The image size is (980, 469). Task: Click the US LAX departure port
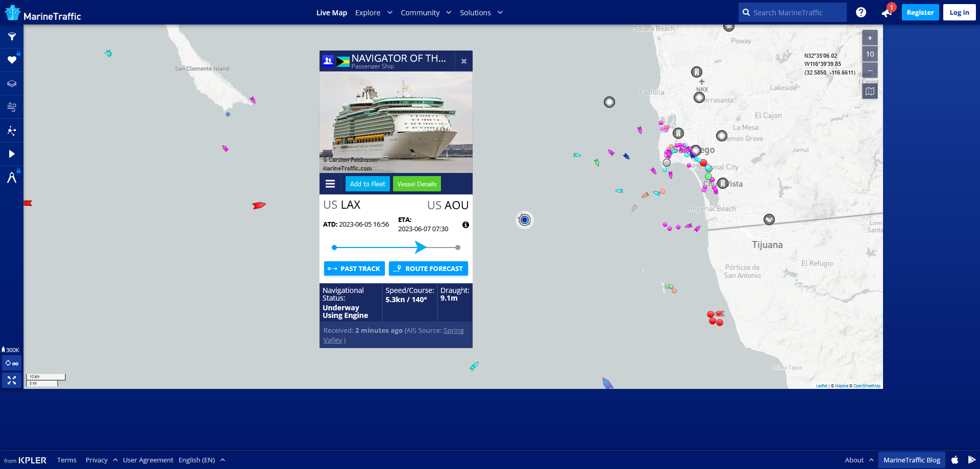click(342, 205)
